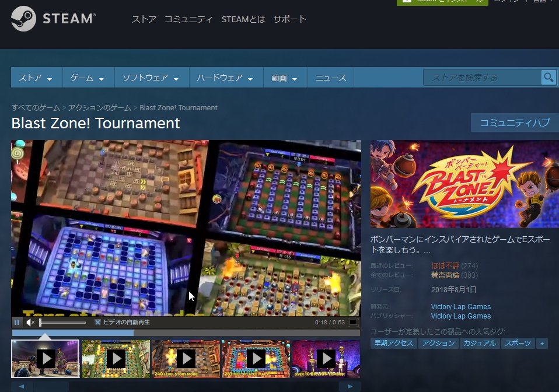The image size is (559, 392).
Task: Play the 283 Multiplayer Maps thumbnail
Action: pos(256,359)
